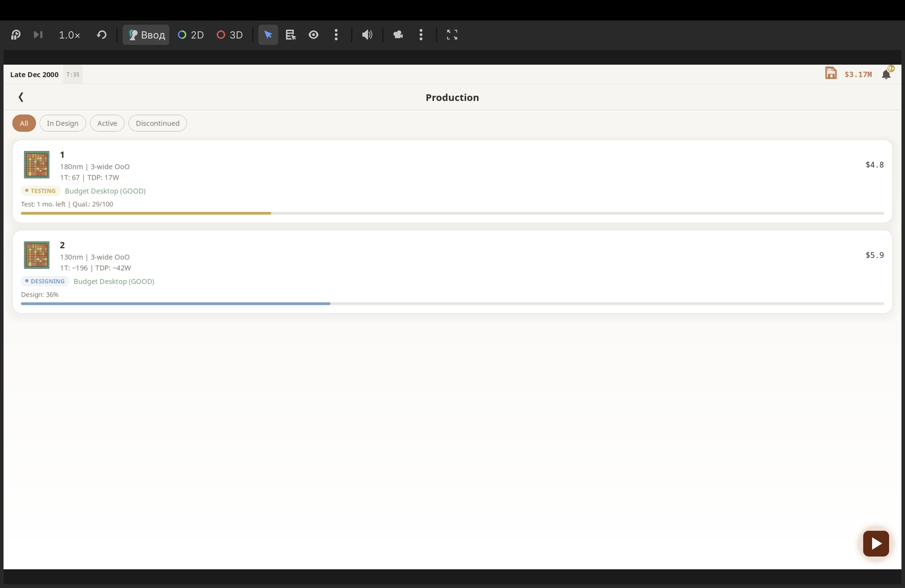This screenshot has width=905, height=588.
Task: Open the notifications bell
Action: tap(886, 74)
